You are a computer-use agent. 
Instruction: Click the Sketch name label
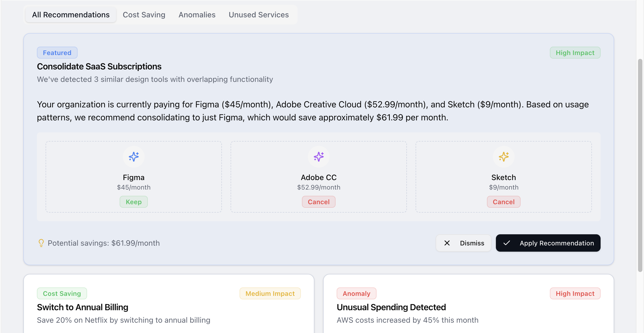pyautogui.click(x=504, y=177)
